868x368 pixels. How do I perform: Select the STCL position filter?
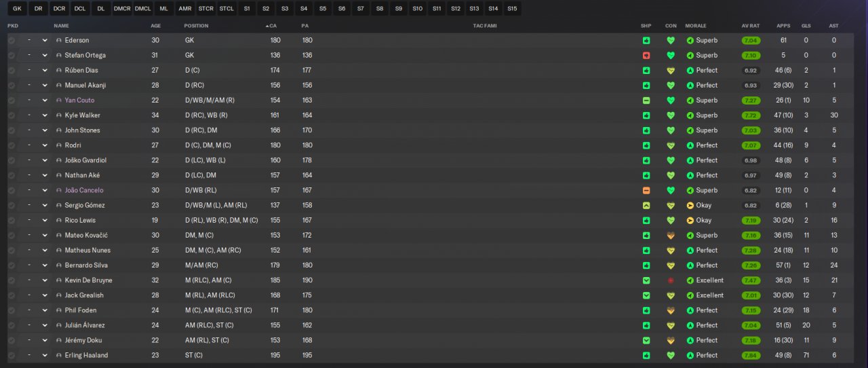tap(226, 9)
